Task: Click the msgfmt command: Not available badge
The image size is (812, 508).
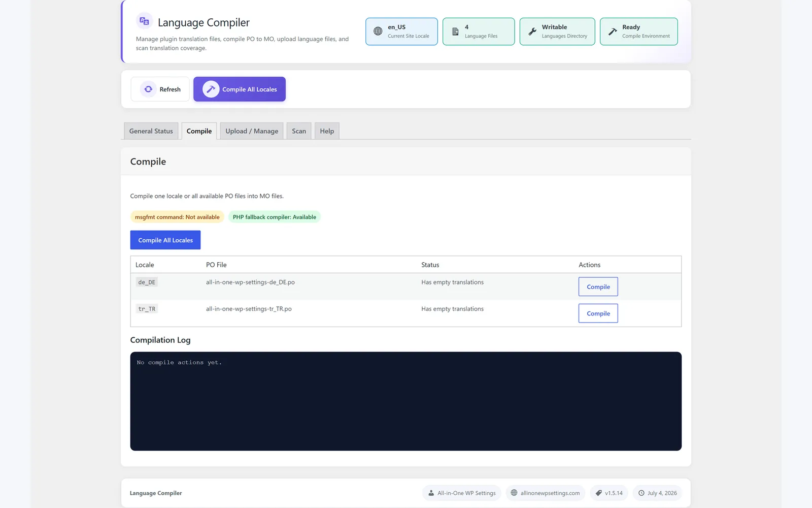Action: pyautogui.click(x=177, y=217)
